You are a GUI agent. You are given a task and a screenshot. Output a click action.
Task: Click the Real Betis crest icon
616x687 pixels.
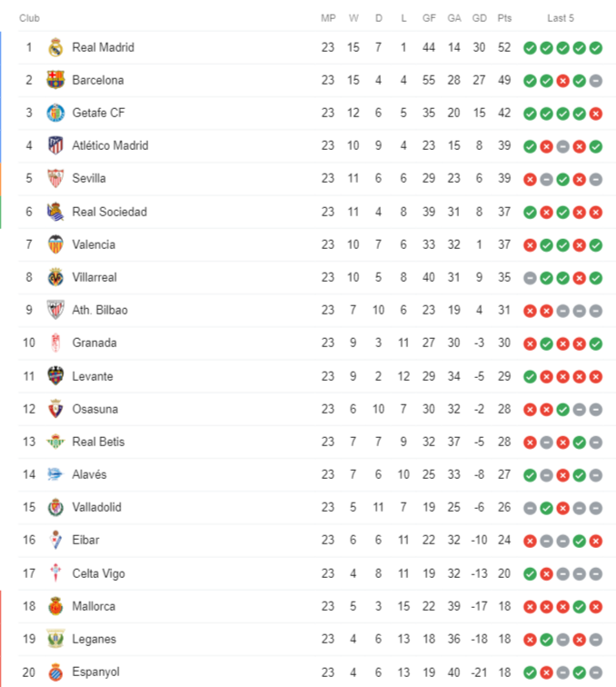[x=55, y=442]
